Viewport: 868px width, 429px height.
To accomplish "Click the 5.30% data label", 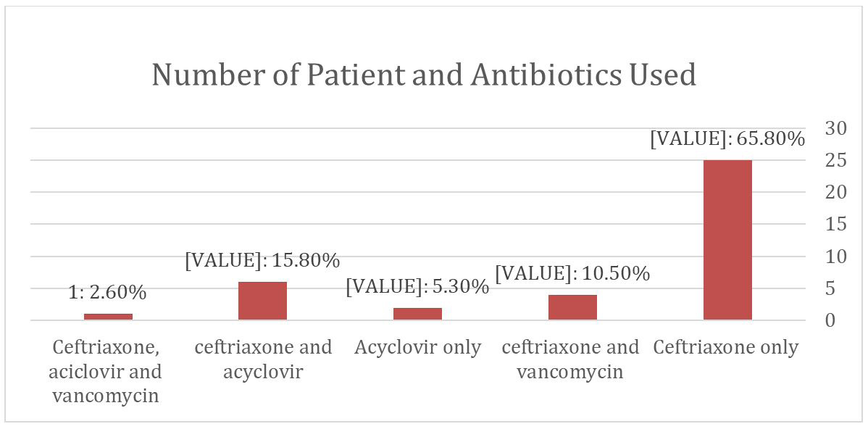I will 417,286.
